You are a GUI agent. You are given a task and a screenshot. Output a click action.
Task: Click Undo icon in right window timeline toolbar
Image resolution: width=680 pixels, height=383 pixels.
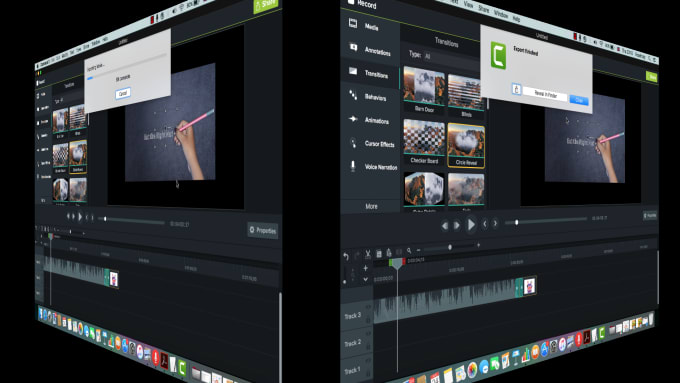[x=346, y=256]
